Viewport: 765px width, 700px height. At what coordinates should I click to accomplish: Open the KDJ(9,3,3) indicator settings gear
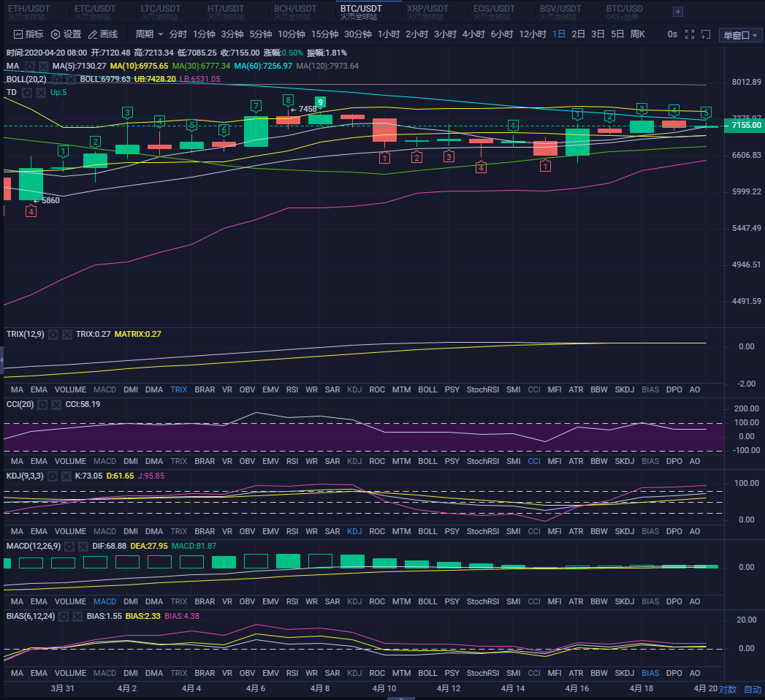66,476
